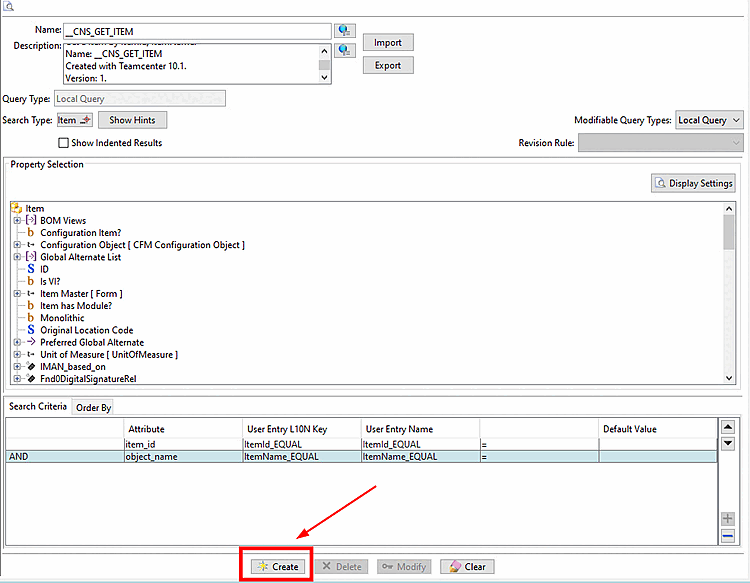Click the IMAN_based_on relation icon
The image size is (750, 583).
click(x=31, y=366)
